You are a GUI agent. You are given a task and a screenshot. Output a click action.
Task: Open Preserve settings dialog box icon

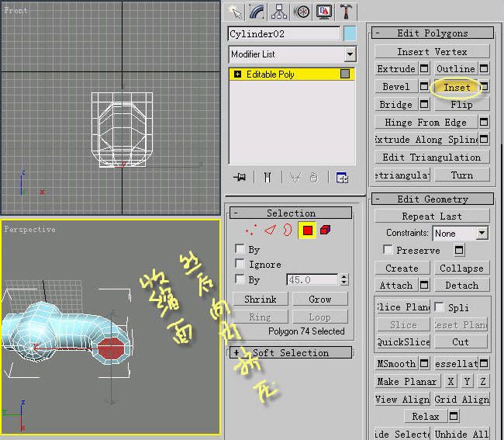tap(459, 250)
